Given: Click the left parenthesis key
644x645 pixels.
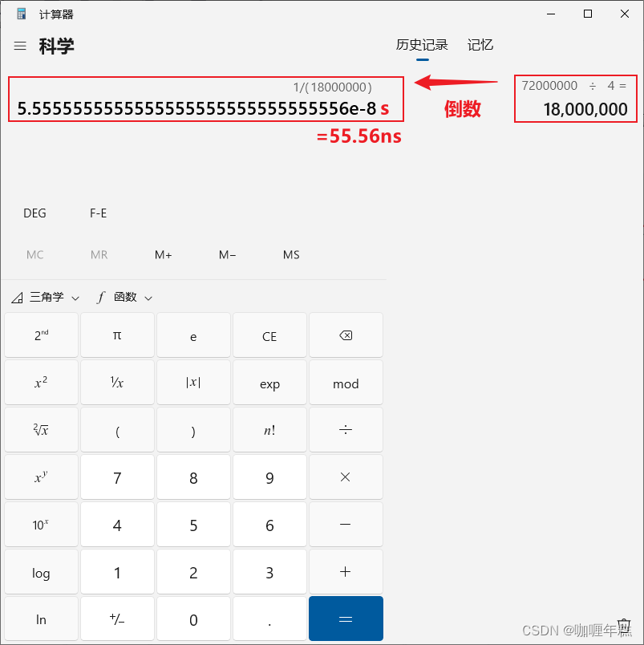Looking at the screenshot, I should click(x=117, y=430).
